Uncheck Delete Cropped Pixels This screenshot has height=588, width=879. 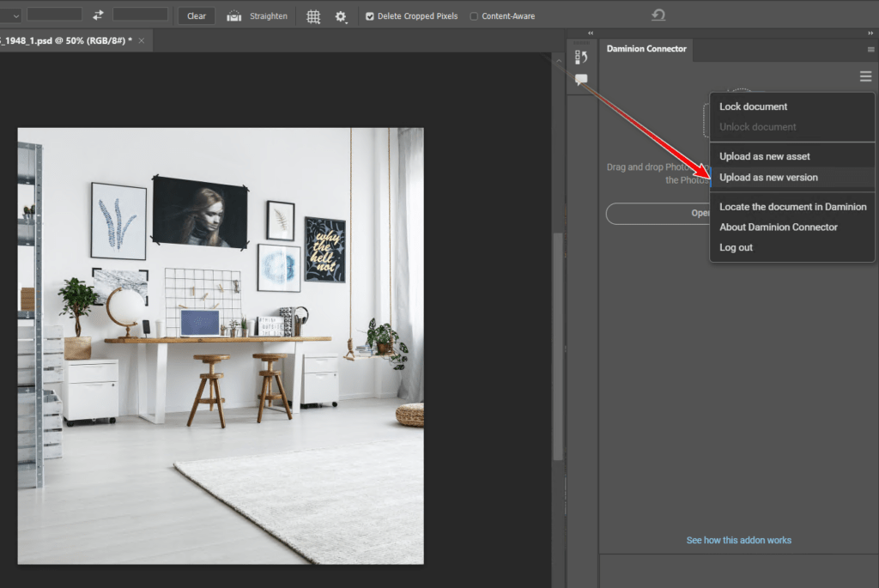point(370,16)
